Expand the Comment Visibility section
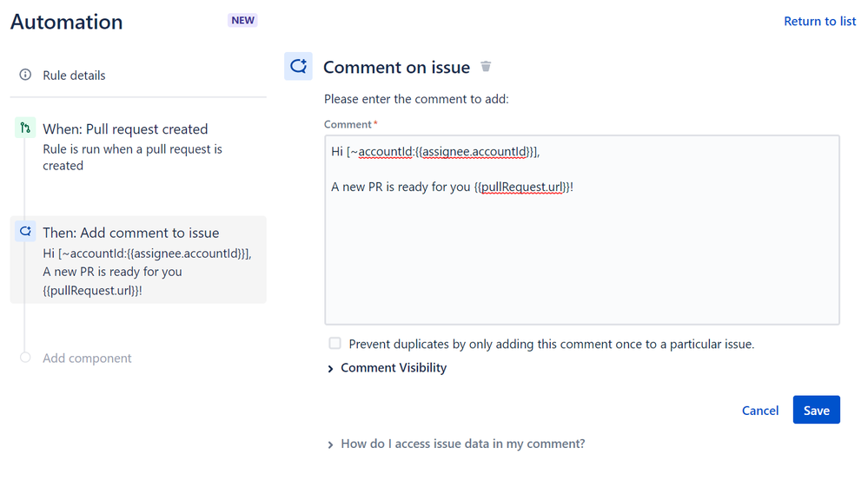The width and height of the screenshot is (868, 487). [393, 367]
